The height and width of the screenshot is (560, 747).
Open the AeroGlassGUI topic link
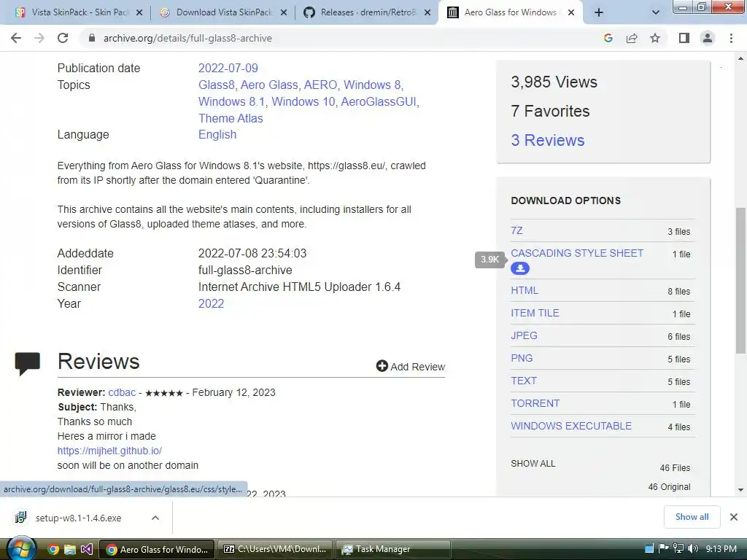pyautogui.click(x=379, y=101)
